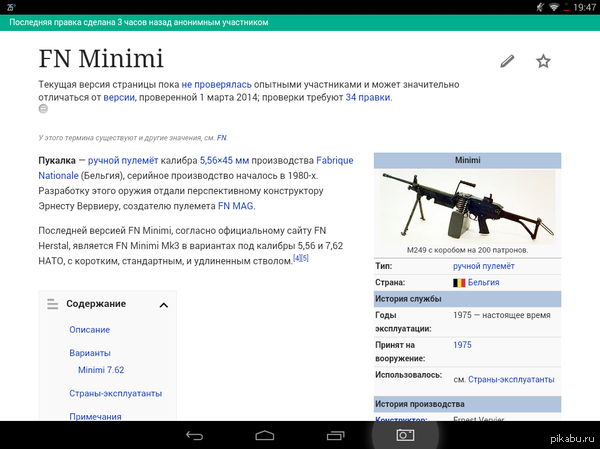The width and height of the screenshot is (600, 449).
Task: Jump to Описание section
Action: click(90, 330)
